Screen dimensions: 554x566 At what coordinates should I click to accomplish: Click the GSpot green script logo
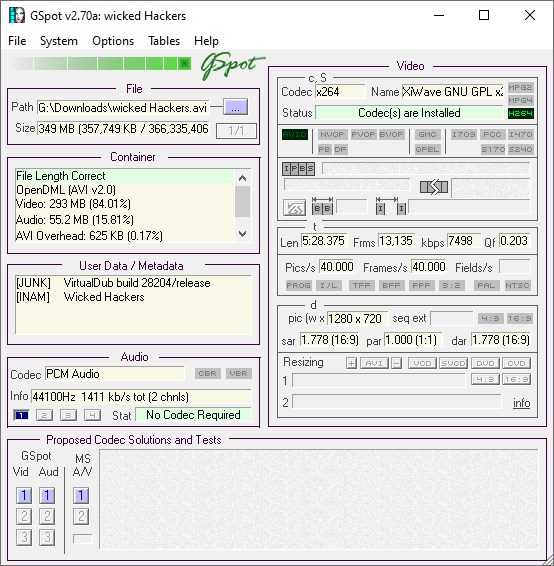point(232,66)
